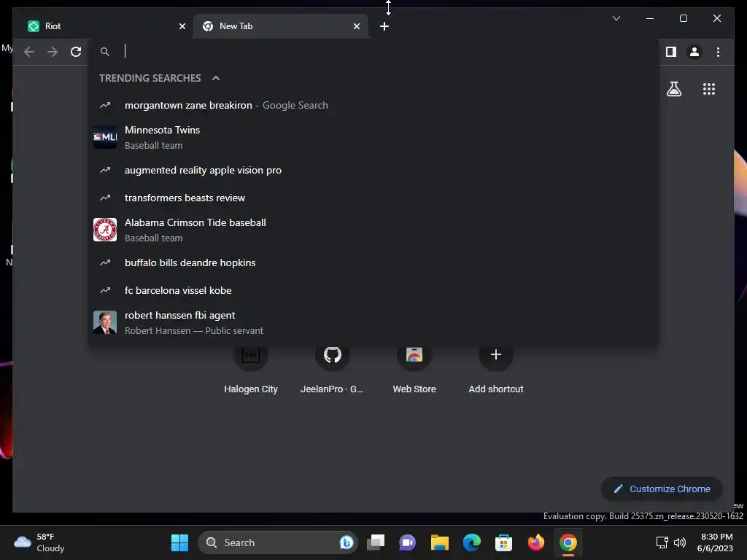Open the Web Store shortcut
The height and width of the screenshot is (560, 747).
(414, 369)
